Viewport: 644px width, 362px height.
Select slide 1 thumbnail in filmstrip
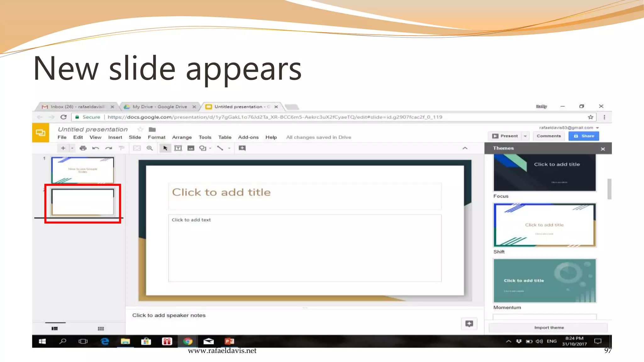tap(83, 170)
